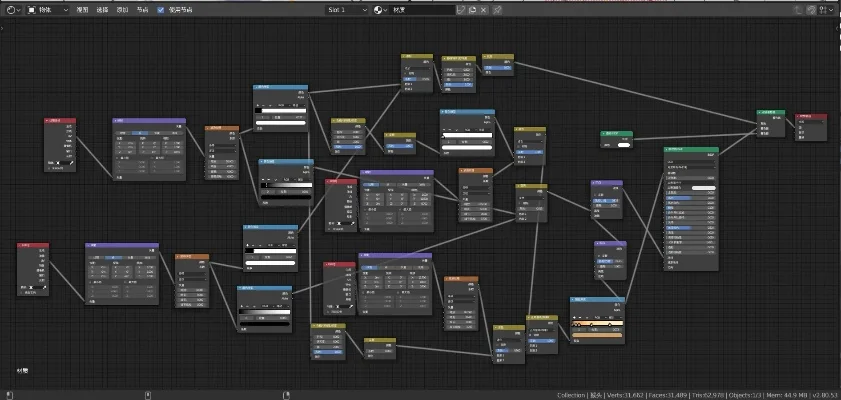Enable the 使用节点 checkbox
The image size is (841, 400).
[160, 10]
